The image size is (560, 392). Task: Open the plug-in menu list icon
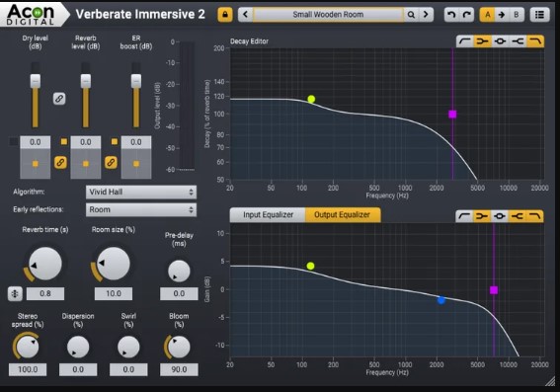pos(539,15)
